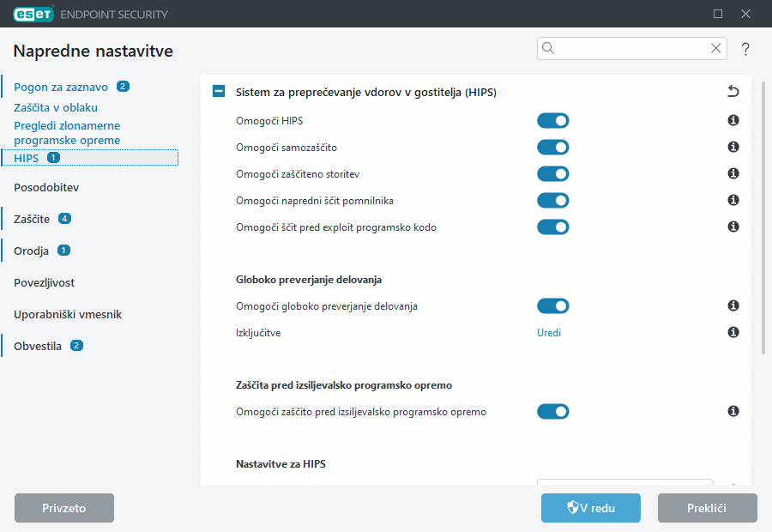Click the info icon for ransomware protection
The height and width of the screenshot is (532, 772).
pos(733,412)
